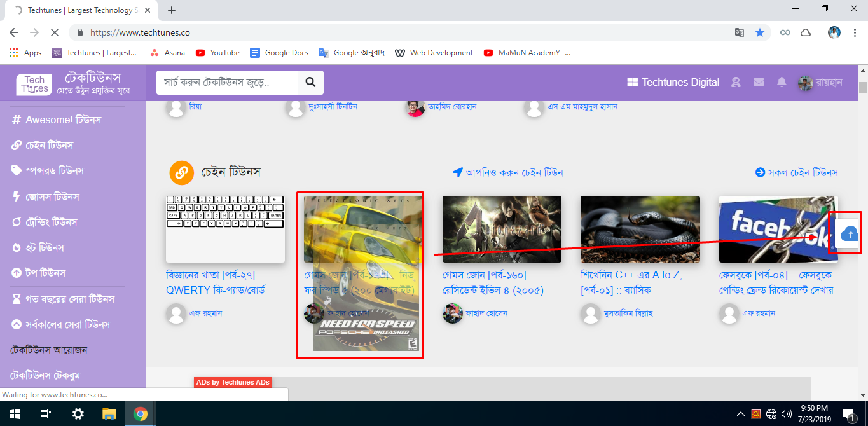Image resolution: width=868 pixels, height=426 pixels.
Task: Open author রিয়া profile
Action: pos(196,107)
